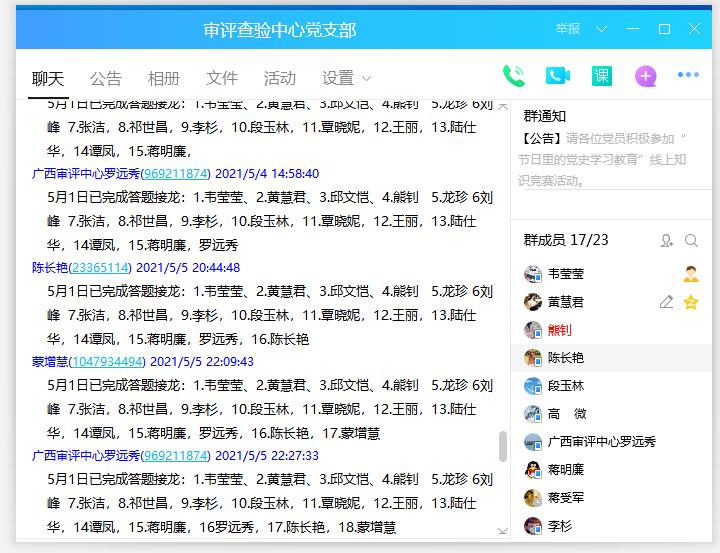Click the chat scrollbar thumb

pyautogui.click(x=503, y=446)
